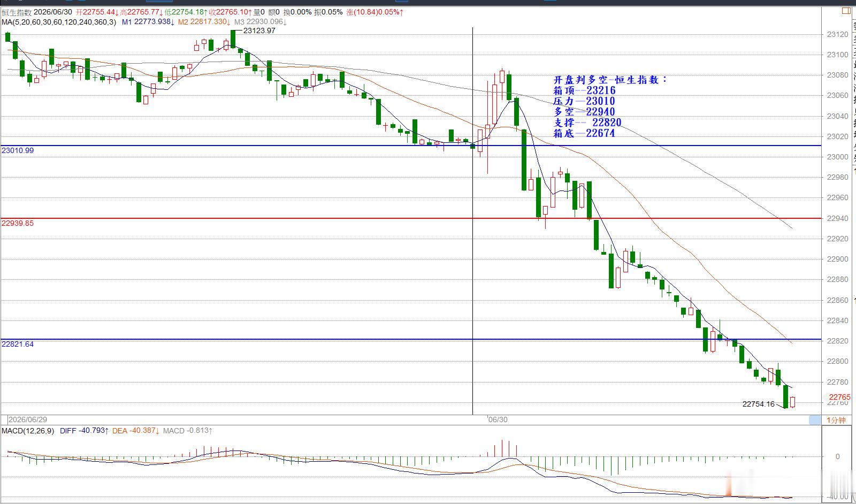Click the M1 22773.938 moving average value
Viewport: 856px width, 504px height.
[x=148, y=22]
